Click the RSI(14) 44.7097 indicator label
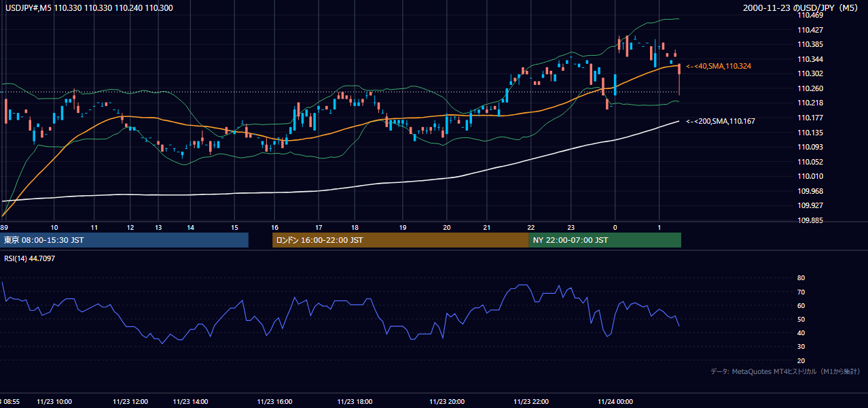868x408 pixels. point(30,258)
